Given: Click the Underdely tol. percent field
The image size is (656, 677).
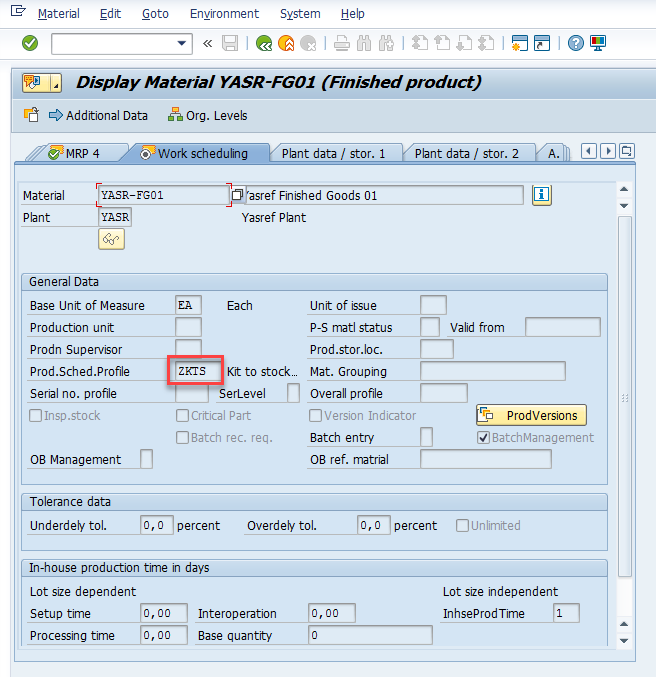Looking at the screenshot, I should click(157, 525).
